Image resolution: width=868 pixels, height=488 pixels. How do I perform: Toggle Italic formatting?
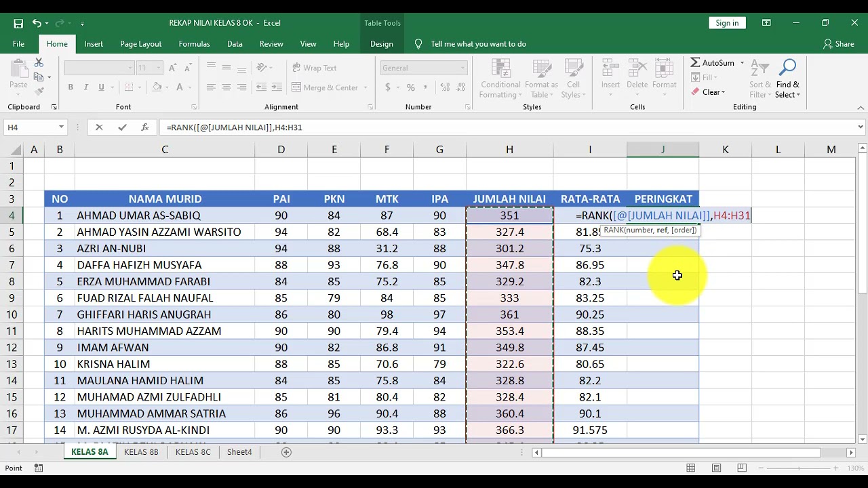[86, 87]
